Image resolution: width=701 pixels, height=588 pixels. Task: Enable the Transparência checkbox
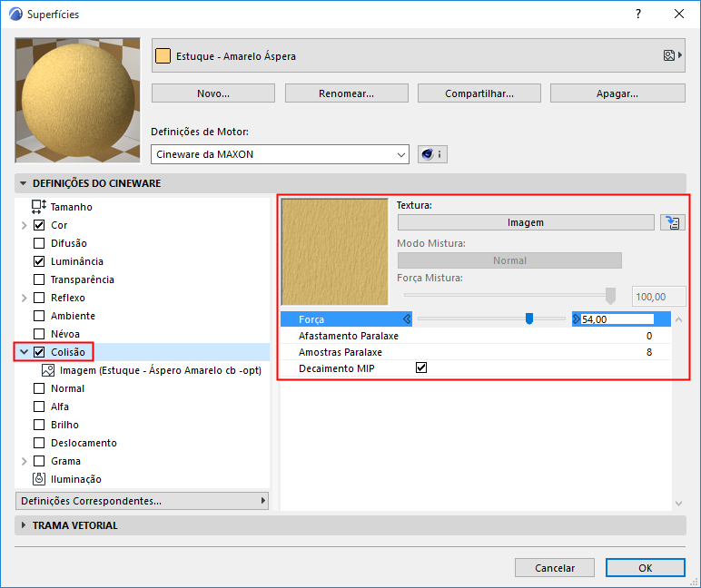click(x=39, y=279)
